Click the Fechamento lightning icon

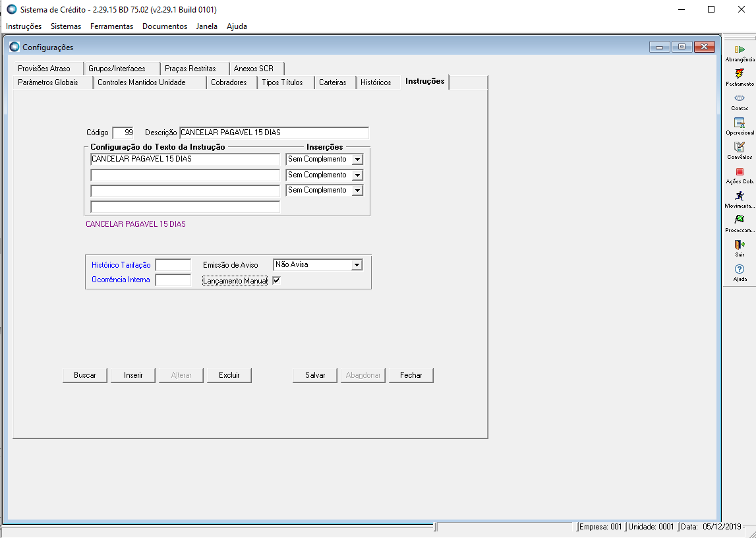pos(740,78)
